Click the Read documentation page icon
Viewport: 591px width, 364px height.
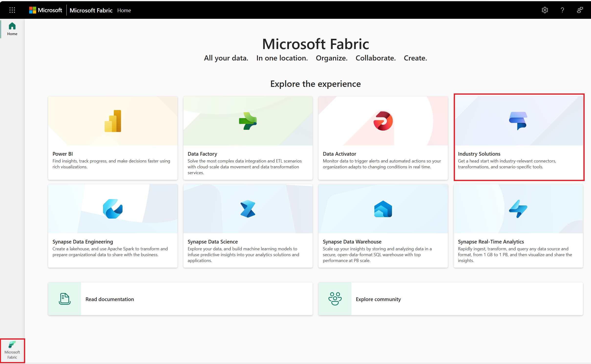[65, 299]
